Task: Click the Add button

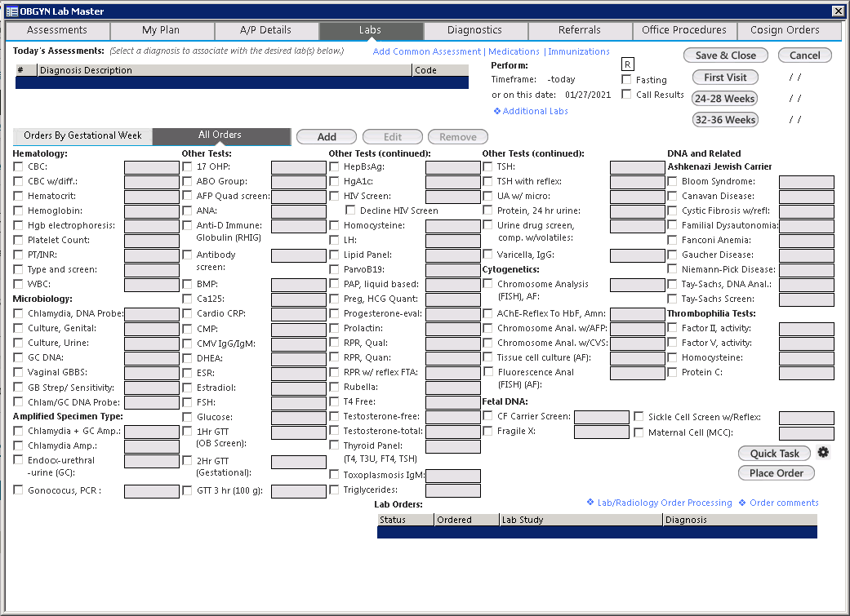Action: pyautogui.click(x=327, y=137)
